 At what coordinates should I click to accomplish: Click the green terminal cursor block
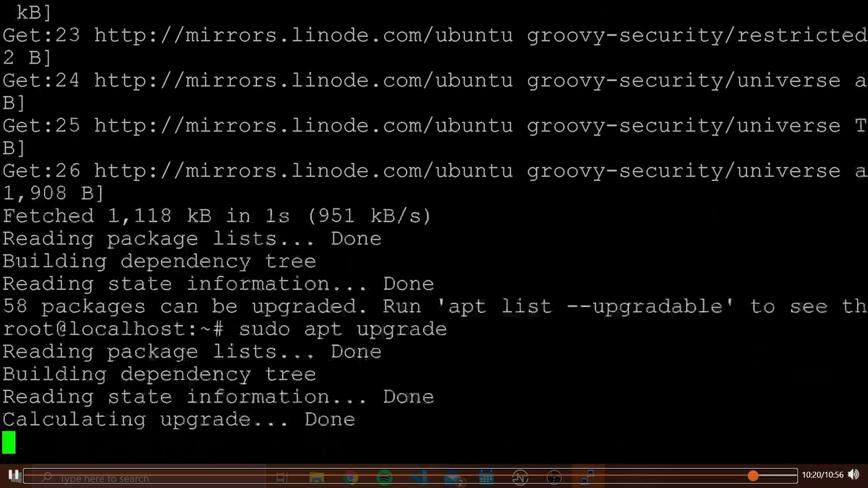click(9, 442)
